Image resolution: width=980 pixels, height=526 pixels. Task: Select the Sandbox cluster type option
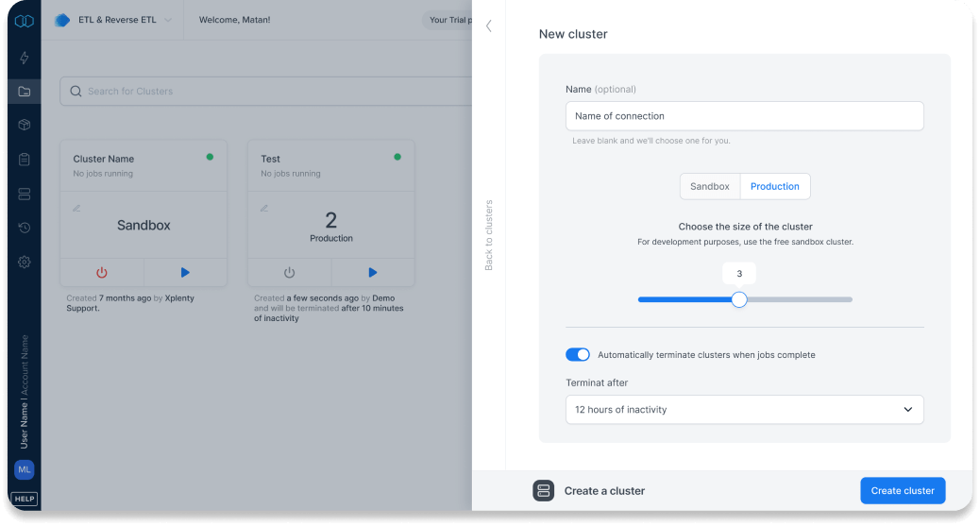[x=709, y=187]
